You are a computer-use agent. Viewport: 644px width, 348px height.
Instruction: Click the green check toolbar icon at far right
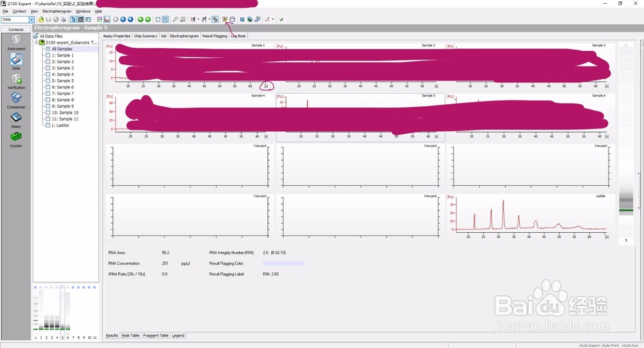point(281,19)
